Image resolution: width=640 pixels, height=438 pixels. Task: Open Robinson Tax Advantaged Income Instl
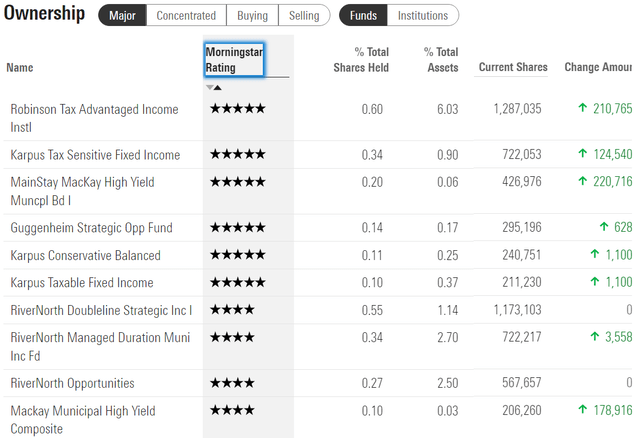coord(94,118)
